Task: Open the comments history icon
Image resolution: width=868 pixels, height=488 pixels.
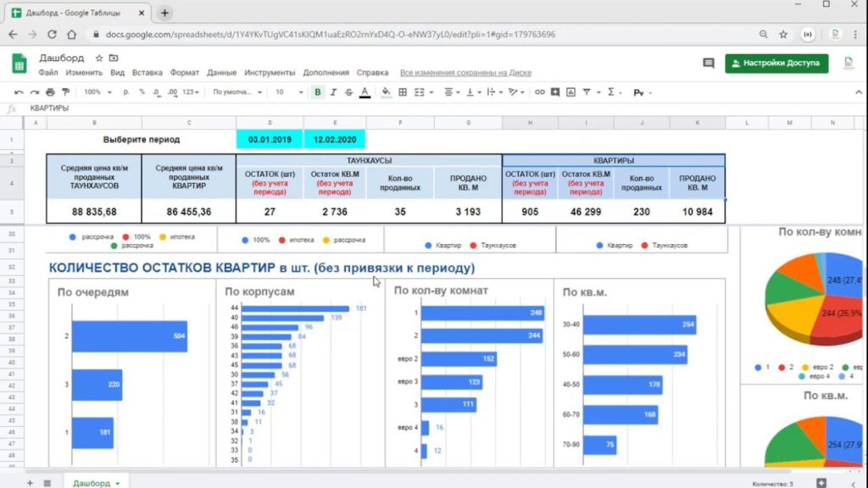Action: [709, 63]
